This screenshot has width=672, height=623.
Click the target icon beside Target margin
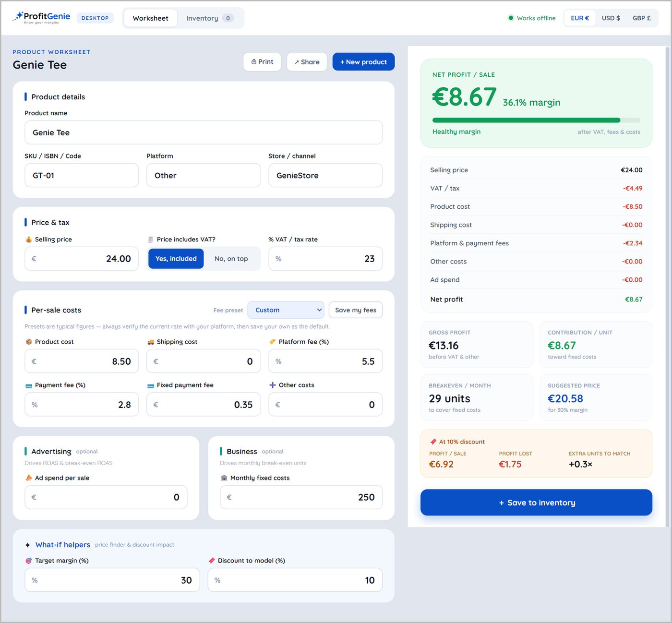[29, 561]
